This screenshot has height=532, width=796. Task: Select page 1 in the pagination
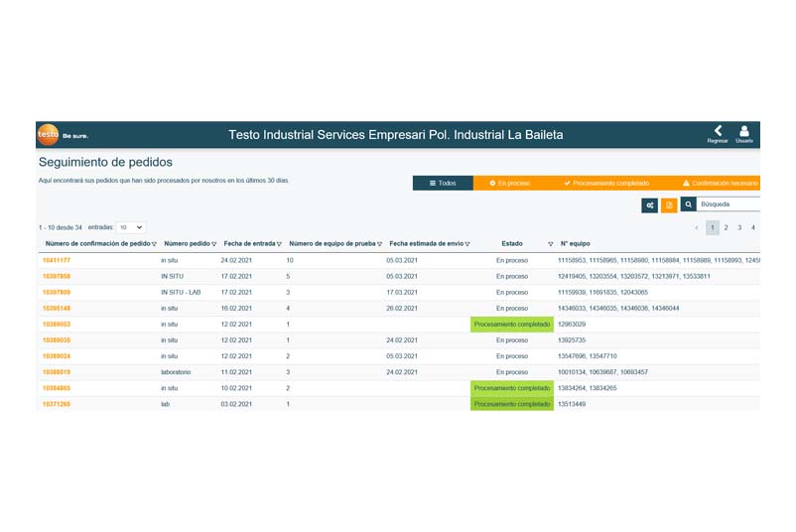point(713,227)
